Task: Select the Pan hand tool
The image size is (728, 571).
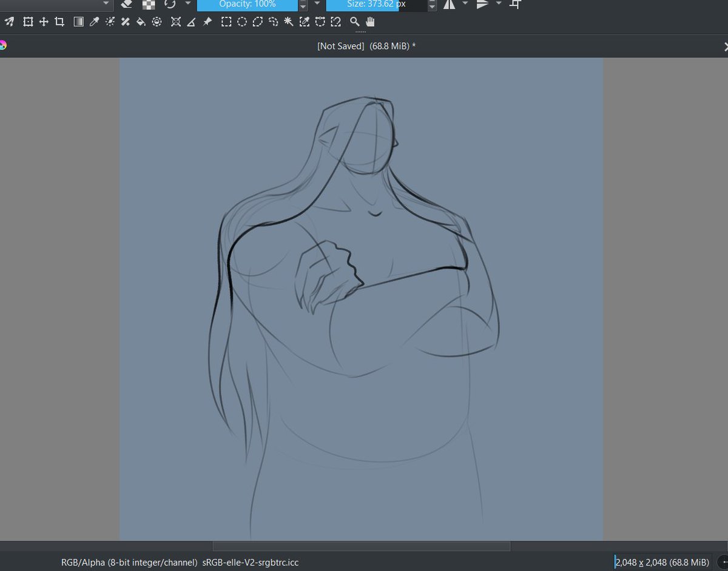Action: click(370, 22)
